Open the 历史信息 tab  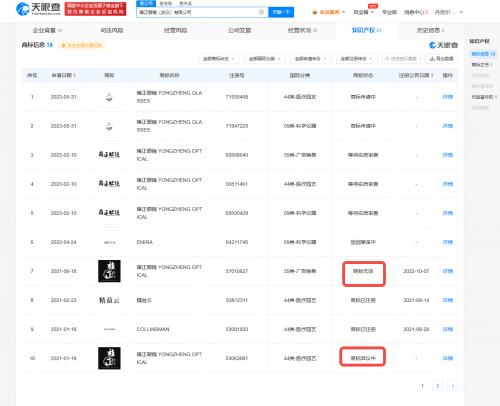pos(430,30)
